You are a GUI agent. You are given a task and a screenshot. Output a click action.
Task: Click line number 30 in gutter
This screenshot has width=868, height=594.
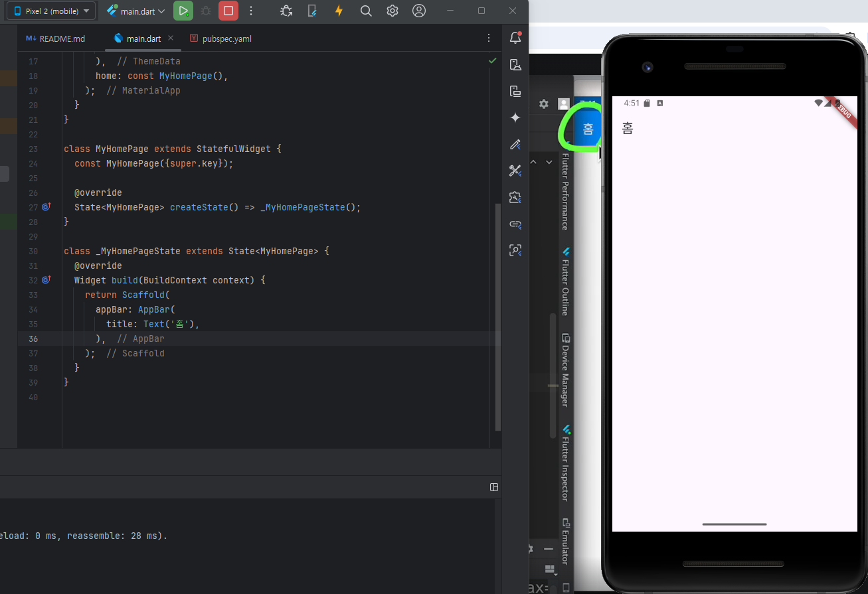(x=33, y=251)
